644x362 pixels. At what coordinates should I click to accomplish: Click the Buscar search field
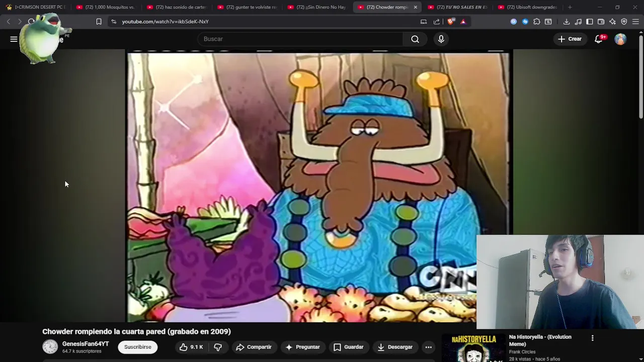(x=300, y=39)
